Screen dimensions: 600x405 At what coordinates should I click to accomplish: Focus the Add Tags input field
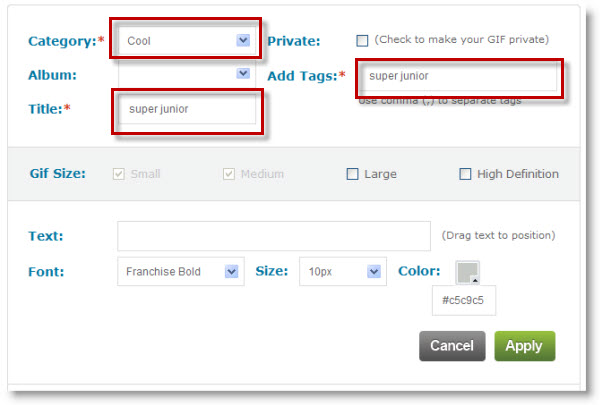[457, 76]
